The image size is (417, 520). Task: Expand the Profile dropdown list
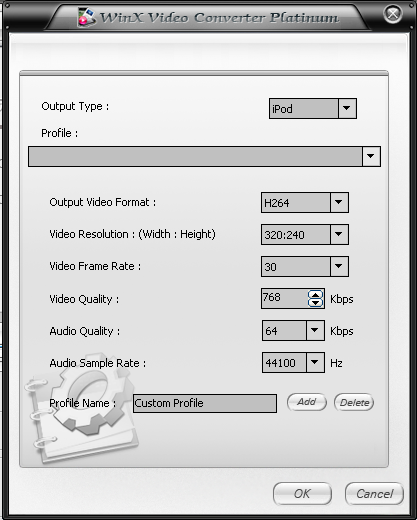(371, 156)
